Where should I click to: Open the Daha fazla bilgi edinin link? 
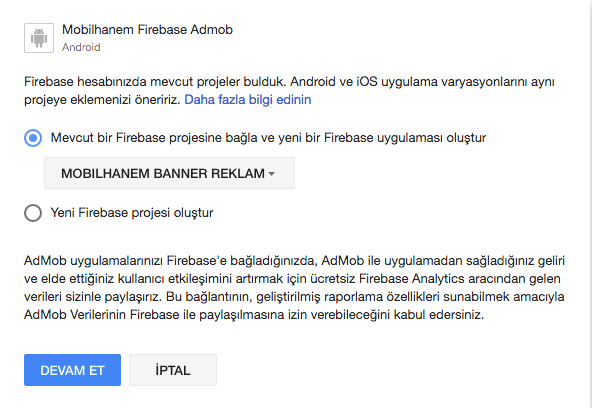(248, 100)
